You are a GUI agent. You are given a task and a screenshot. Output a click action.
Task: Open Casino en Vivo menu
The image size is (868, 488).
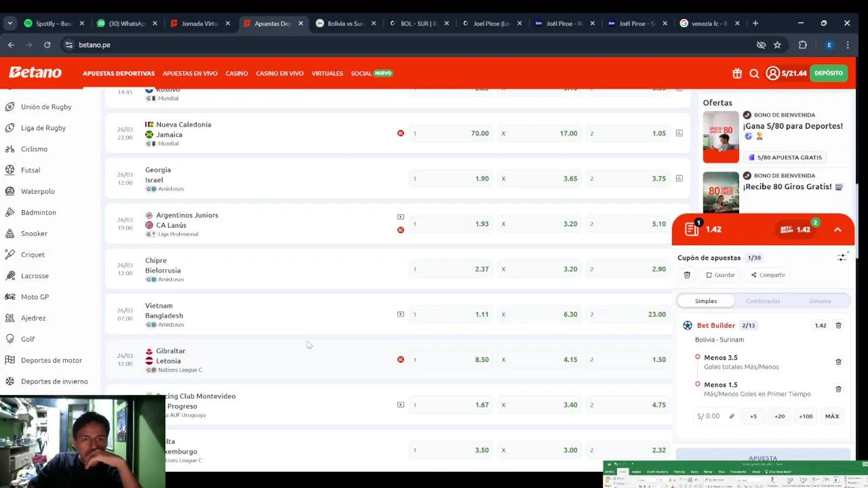(x=279, y=73)
